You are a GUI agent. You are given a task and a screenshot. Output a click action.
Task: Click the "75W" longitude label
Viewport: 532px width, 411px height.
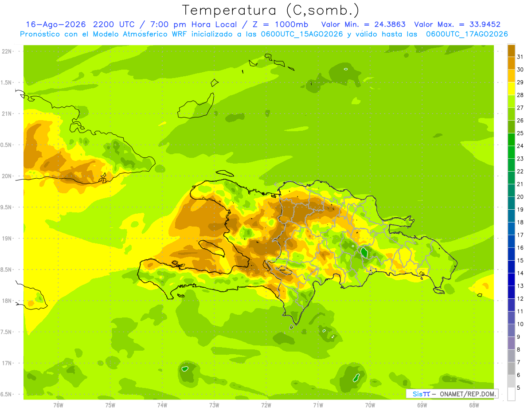(110, 405)
